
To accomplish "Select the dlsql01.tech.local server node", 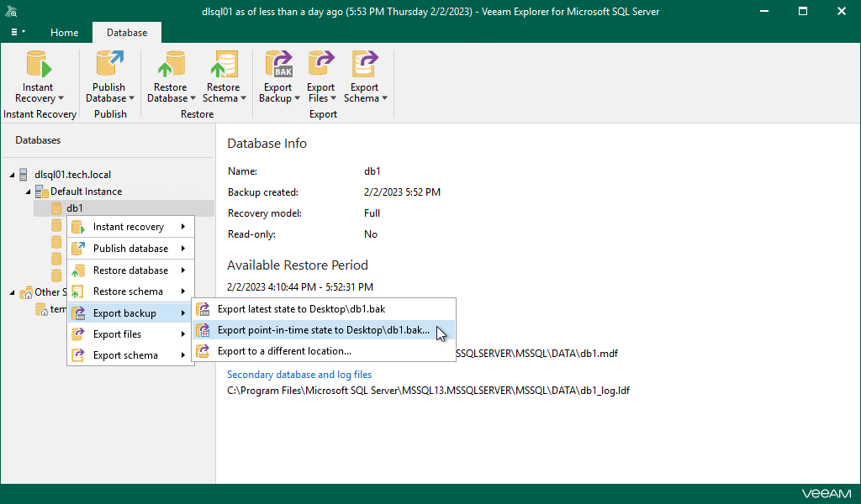I will tap(72, 175).
